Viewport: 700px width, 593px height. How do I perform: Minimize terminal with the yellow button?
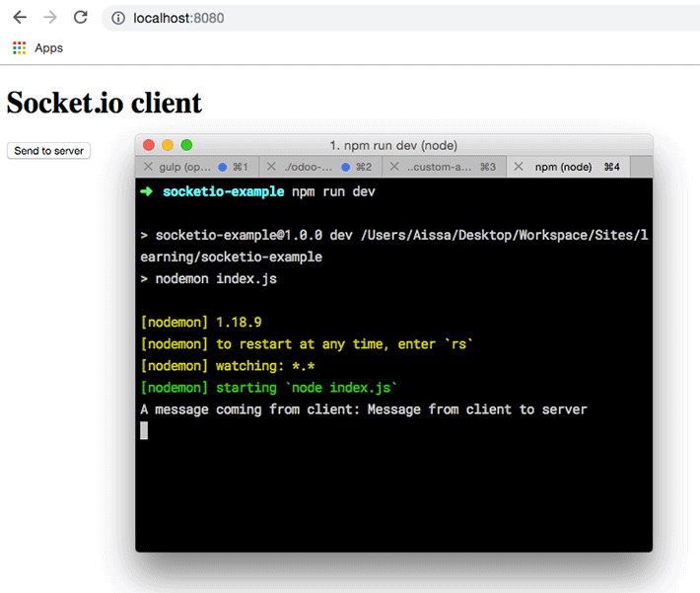(x=168, y=145)
